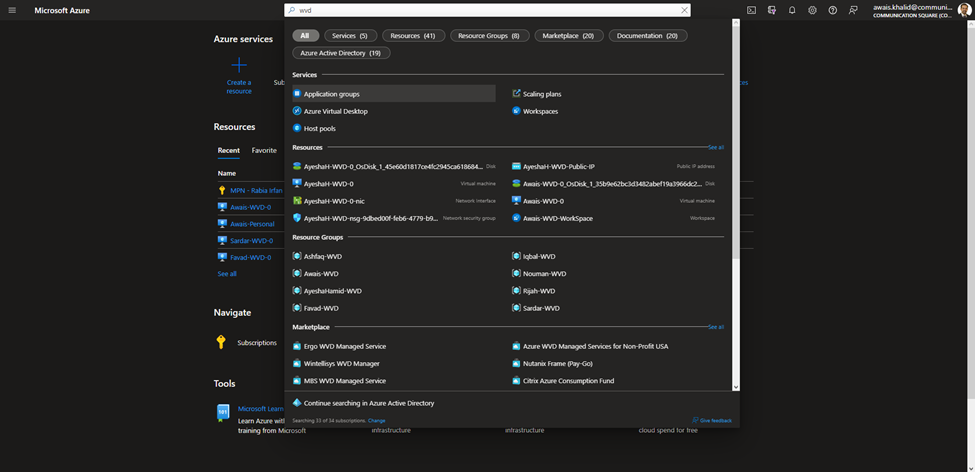Open the feedback icon in top bar
The width and height of the screenshot is (975, 472).
853,10
